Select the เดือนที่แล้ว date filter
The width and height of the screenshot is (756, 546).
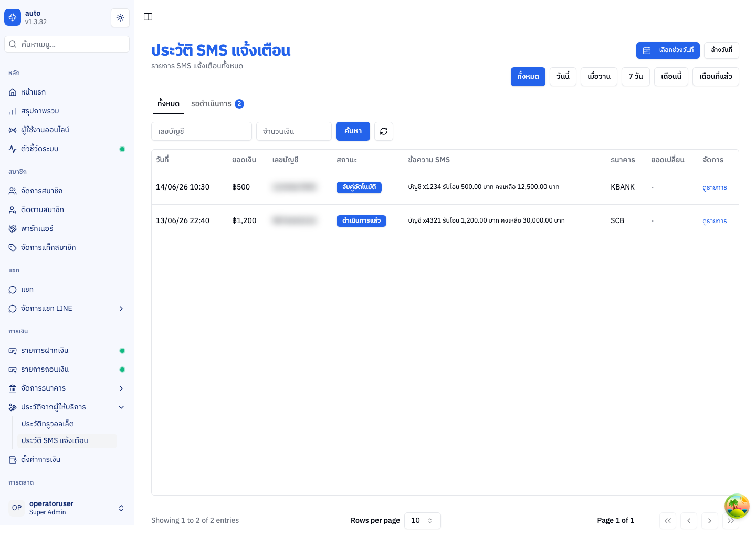pyautogui.click(x=716, y=77)
